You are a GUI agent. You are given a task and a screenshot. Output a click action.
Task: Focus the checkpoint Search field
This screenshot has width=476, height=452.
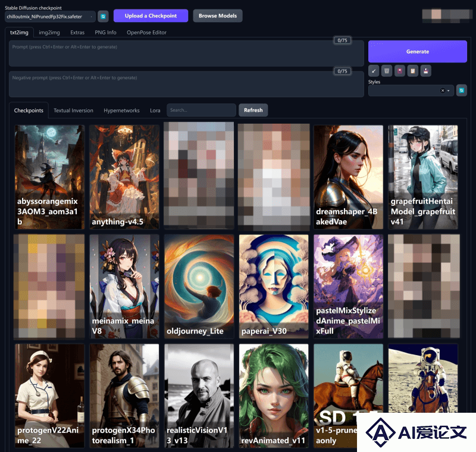tap(201, 110)
